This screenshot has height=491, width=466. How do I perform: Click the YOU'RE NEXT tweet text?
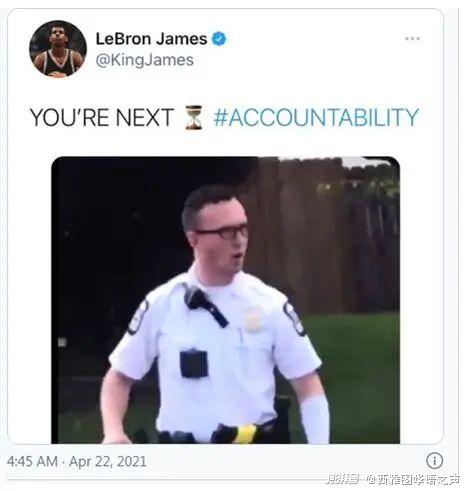point(102,117)
